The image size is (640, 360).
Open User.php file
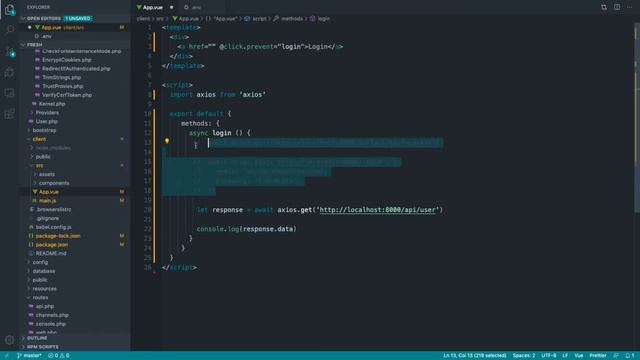click(x=46, y=122)
